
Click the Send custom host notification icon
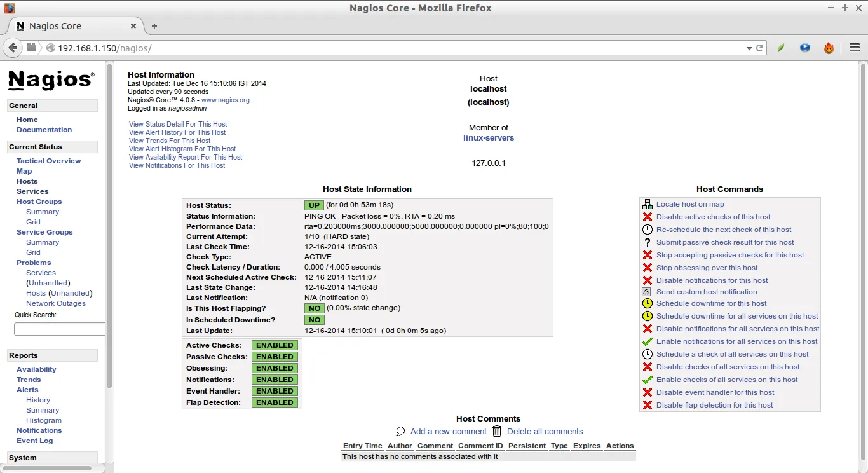click(x=647, y=292)
